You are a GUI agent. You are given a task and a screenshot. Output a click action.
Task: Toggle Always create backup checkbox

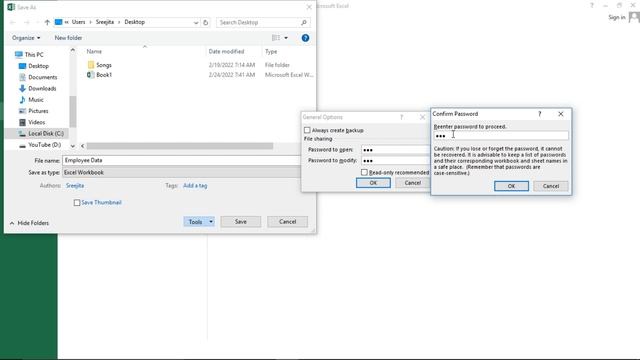[307, 130]
